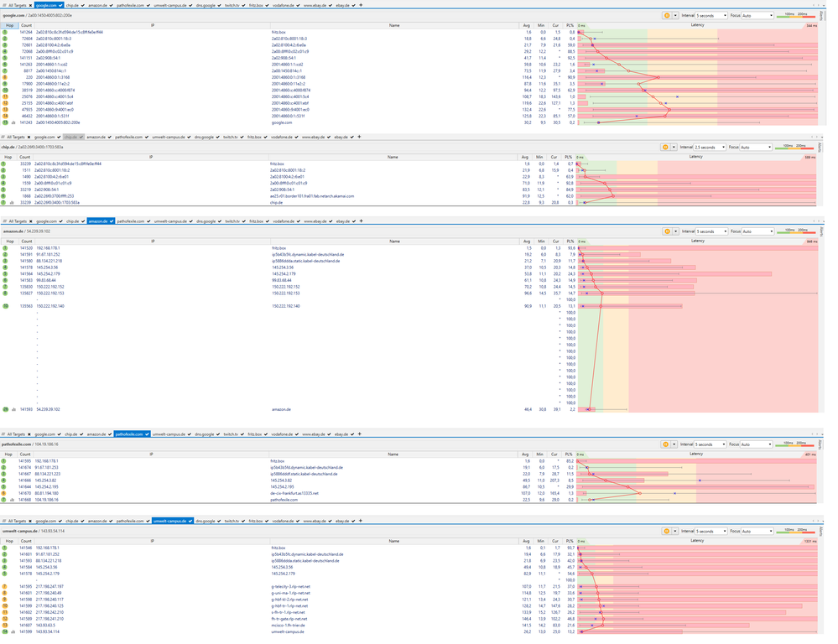Viewport: 838px width, 644px height.
Task: Open the Interval dropdown in the google.com panel
Action: pyautogui.click(x=713, y=15)
